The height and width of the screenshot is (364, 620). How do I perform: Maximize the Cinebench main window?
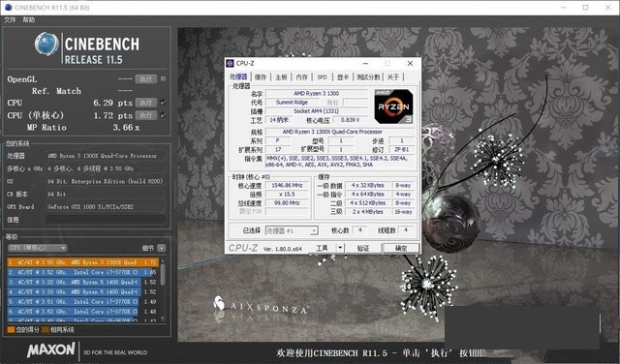pyautogui.click(x=585, y=7)
